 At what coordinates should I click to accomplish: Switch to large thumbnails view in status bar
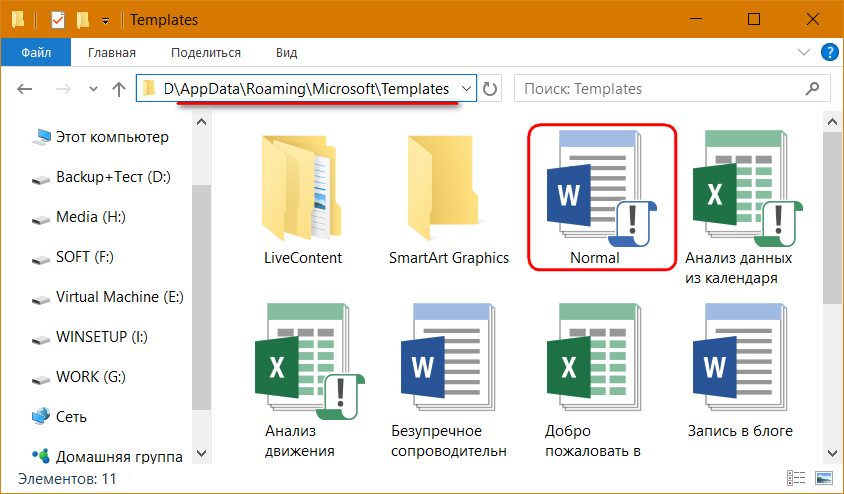tap(823, 479)
